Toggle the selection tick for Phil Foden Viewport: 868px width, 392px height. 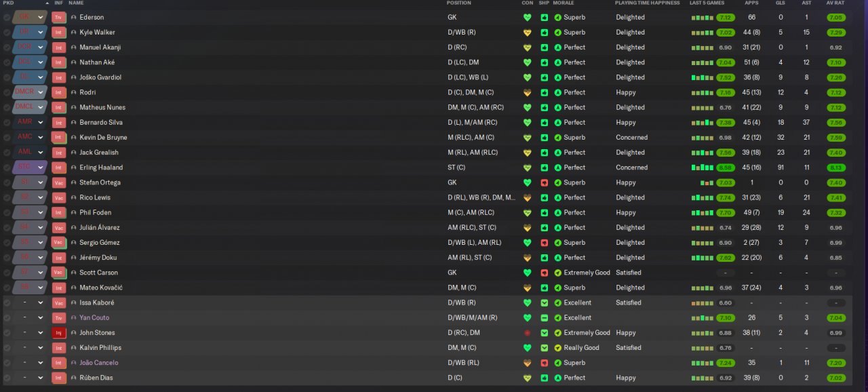pos(7,213)
